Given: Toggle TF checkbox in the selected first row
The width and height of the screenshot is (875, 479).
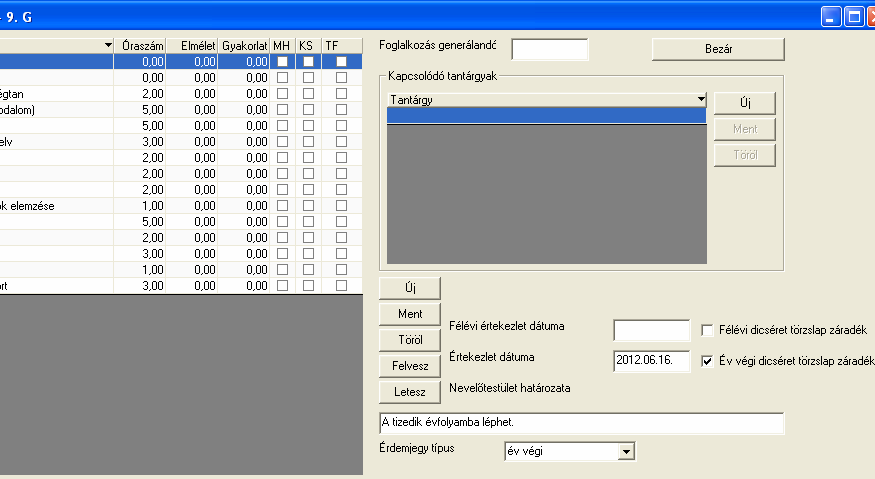Looking at the screenshot, I should pyautogui.click(x=342, y=61).
